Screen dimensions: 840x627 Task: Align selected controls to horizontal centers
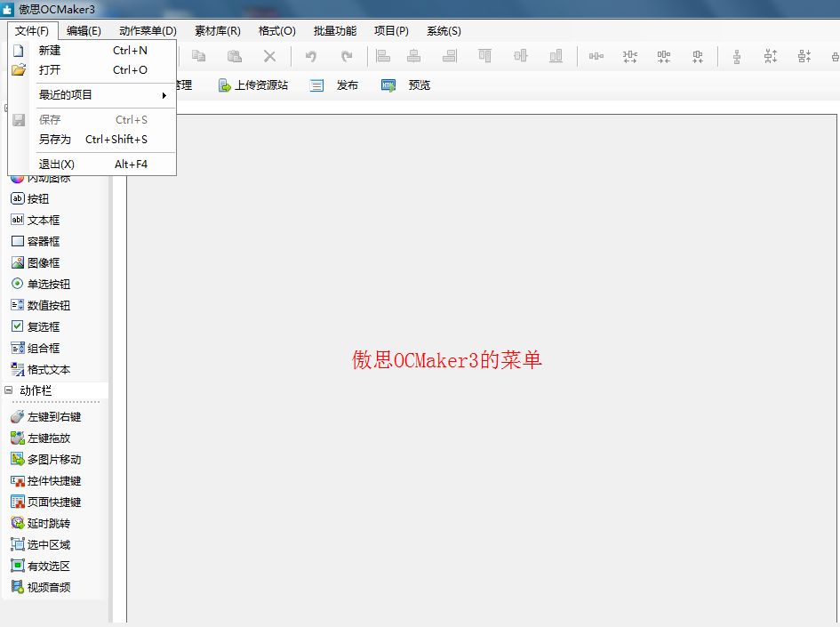[x=413, y=56]
